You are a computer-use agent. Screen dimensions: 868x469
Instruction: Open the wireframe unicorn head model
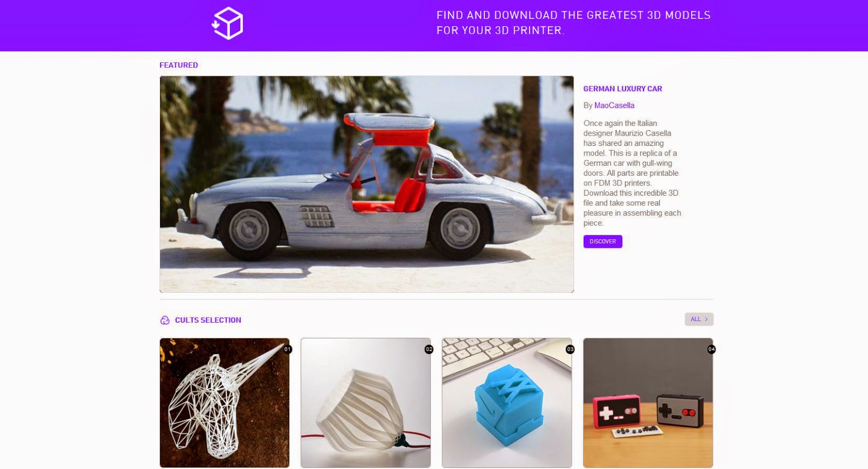(225, 403)
